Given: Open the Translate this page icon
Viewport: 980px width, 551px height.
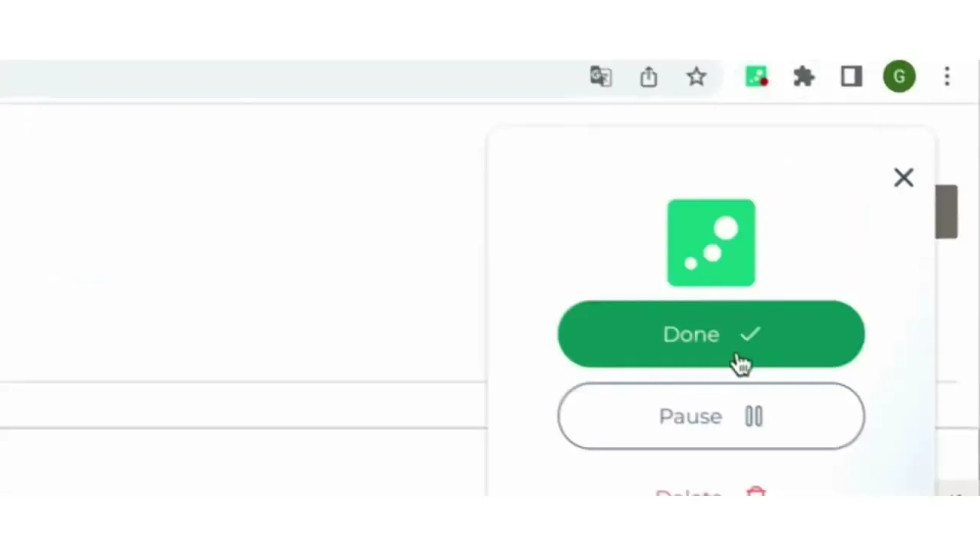Looking at the screenshot, I should (x=601, y=77).
